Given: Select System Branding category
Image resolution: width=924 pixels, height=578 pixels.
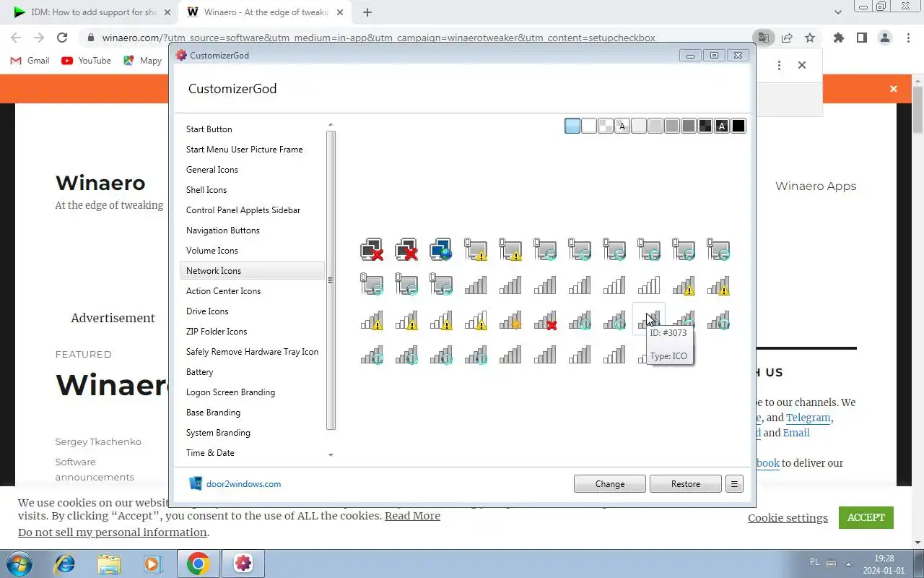Looking at the screenshot, I should 252,433.
